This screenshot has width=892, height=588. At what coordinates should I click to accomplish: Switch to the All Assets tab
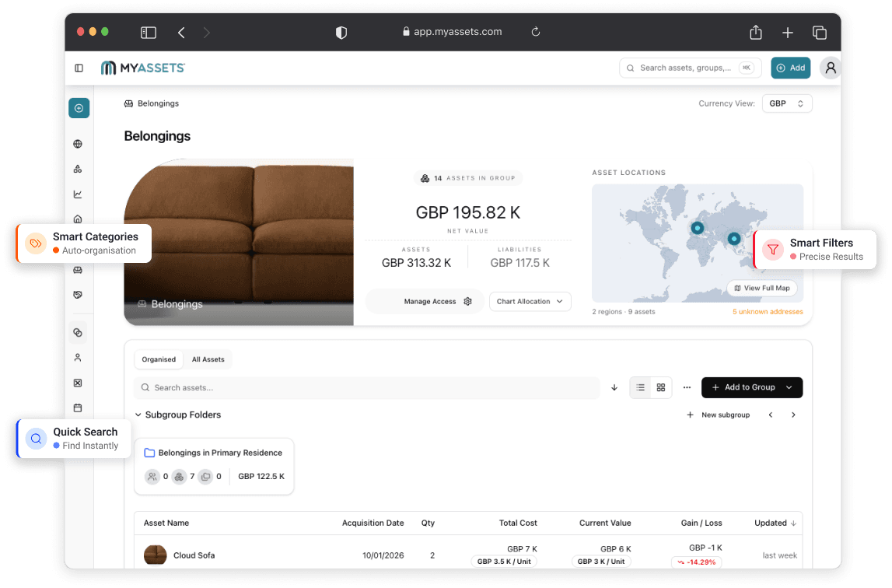coord(208,359)
